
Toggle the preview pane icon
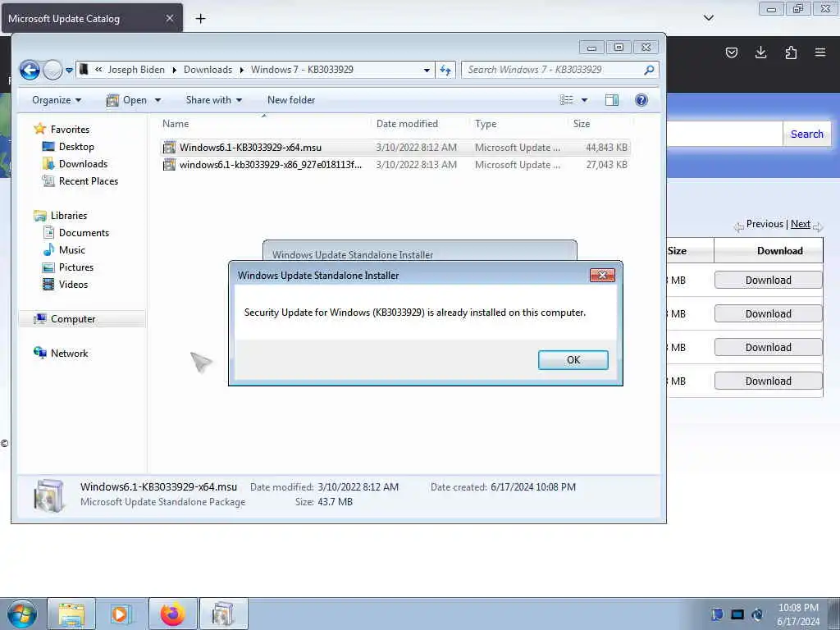[612, 100]
